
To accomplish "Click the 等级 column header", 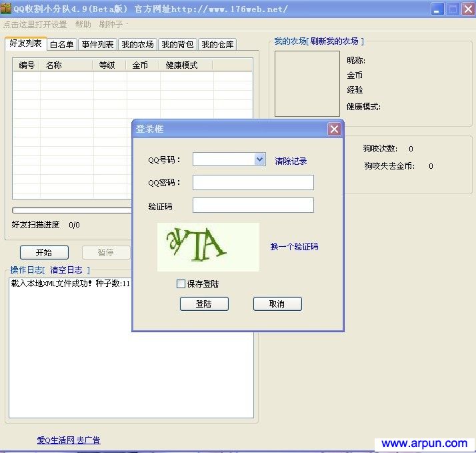I will 110,65.
